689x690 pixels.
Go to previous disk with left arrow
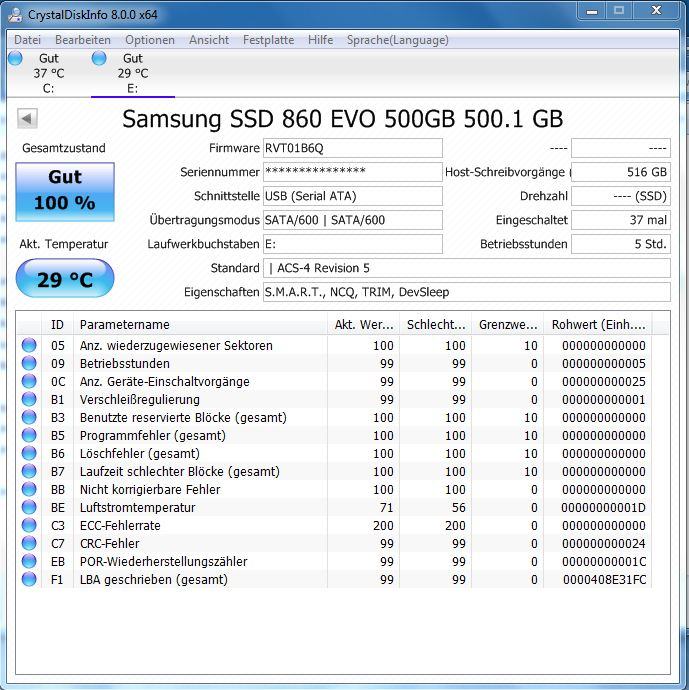coord(27,118)
